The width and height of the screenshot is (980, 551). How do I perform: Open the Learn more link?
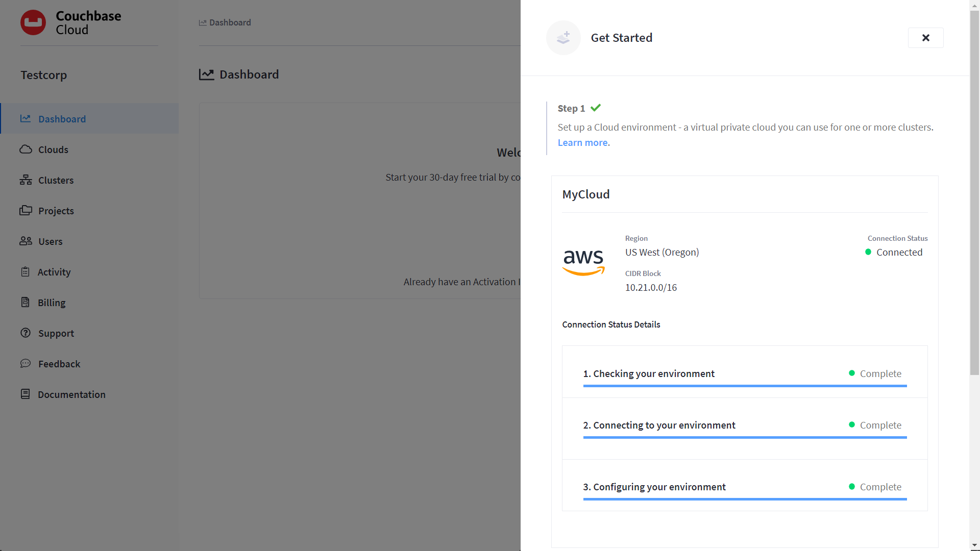click(x=582, y=142)
